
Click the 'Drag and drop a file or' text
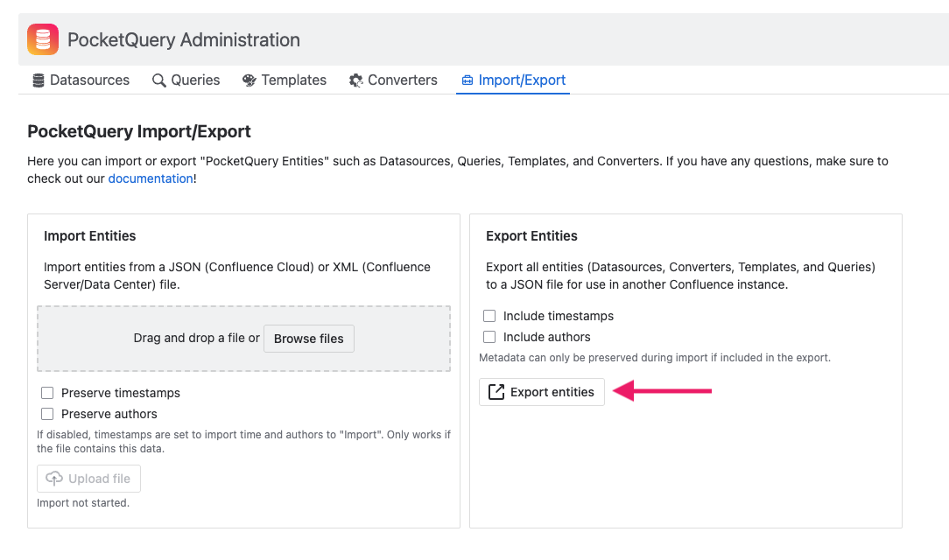(x=197, y=338)
